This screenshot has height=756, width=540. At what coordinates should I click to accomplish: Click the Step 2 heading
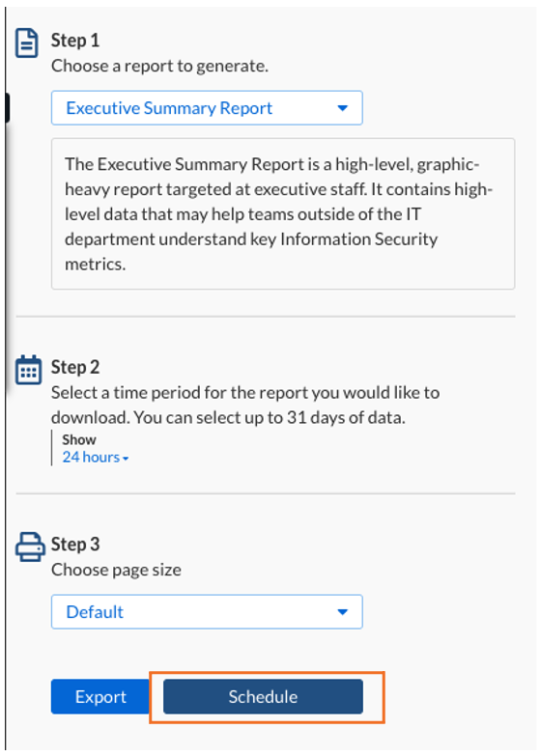pos(75,368)
